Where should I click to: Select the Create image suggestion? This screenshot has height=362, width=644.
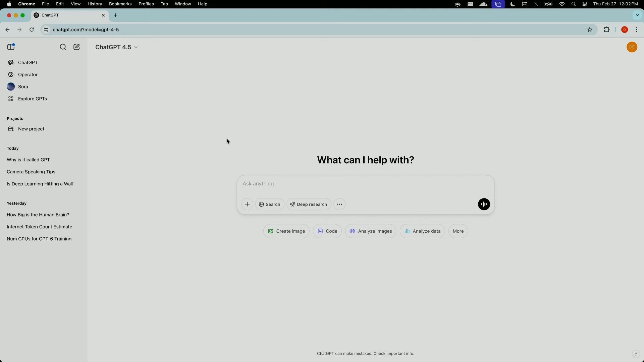click(x=286, y=231)
